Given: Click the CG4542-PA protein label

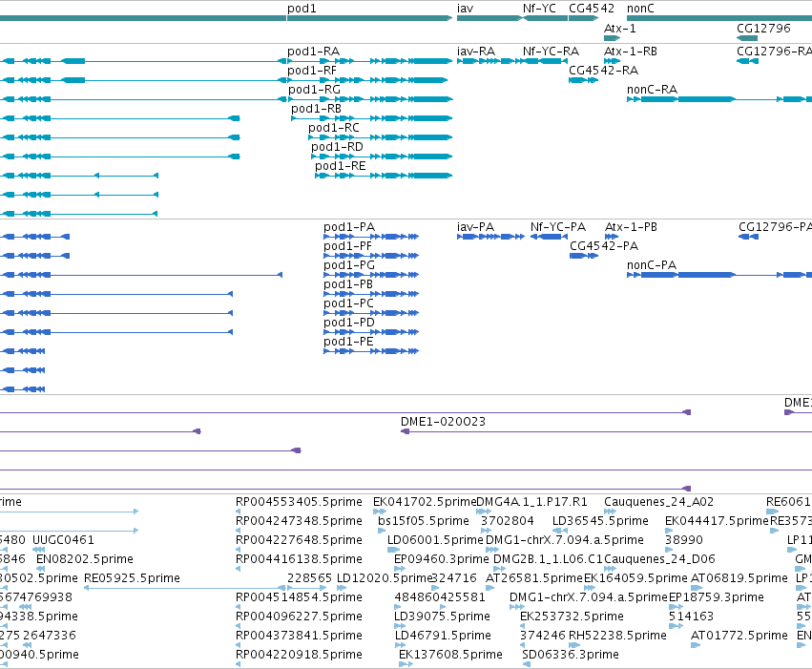Looking at the screenshot, I should 604,246.
